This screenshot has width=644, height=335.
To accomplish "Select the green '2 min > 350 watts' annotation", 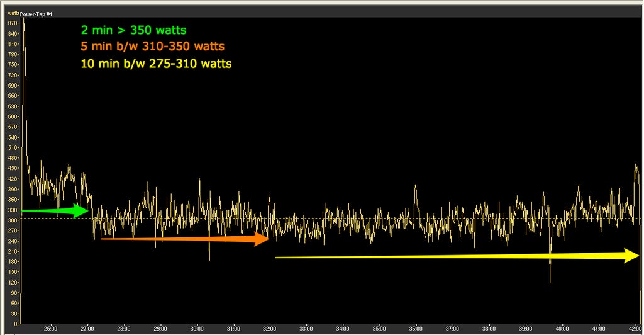I will pyautogui.click(x=133, y=30).
